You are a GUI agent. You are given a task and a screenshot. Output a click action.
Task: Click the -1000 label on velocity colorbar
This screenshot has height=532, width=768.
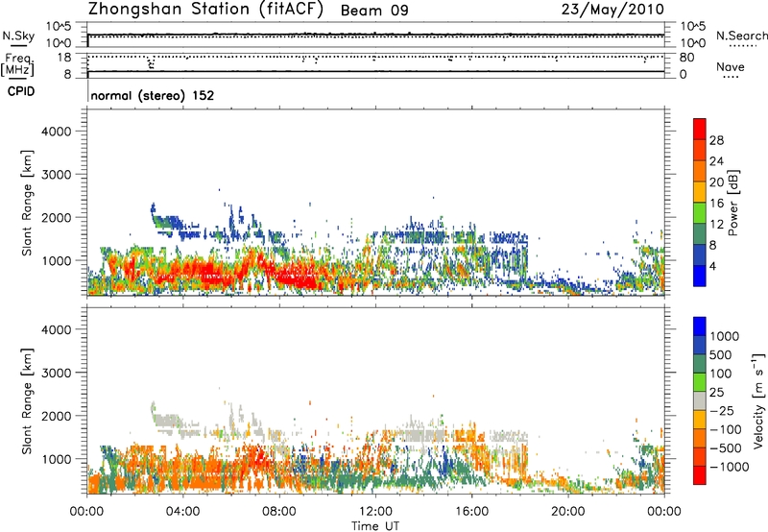pyautogui.click(x=729, y=467)
